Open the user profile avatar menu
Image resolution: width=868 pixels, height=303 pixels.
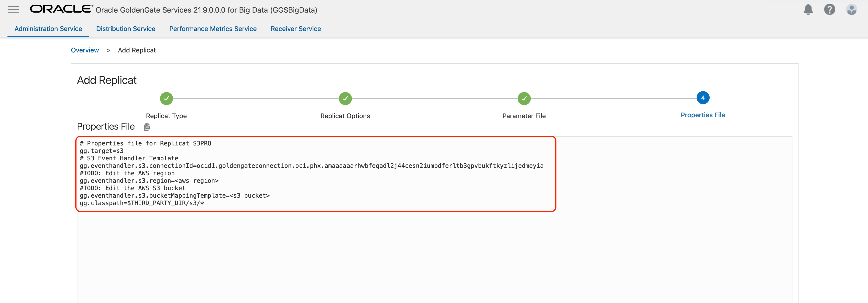click(x=851, y=9)
